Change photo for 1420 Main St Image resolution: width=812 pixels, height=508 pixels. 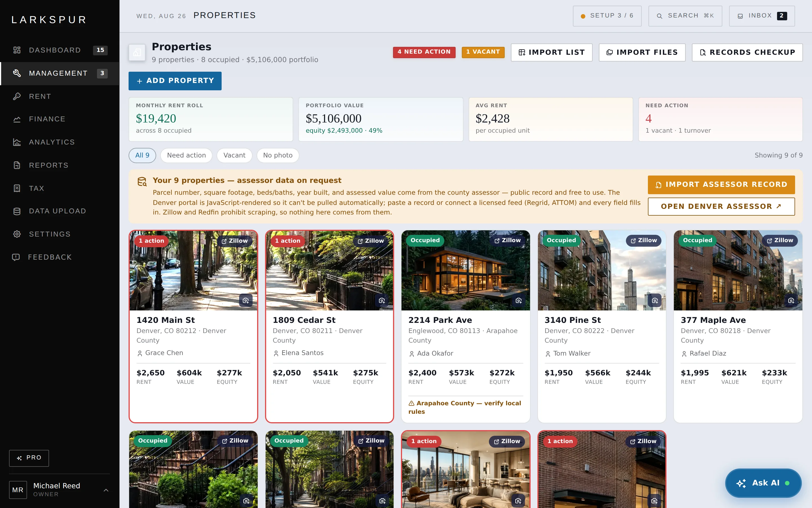tap(246, 300)
